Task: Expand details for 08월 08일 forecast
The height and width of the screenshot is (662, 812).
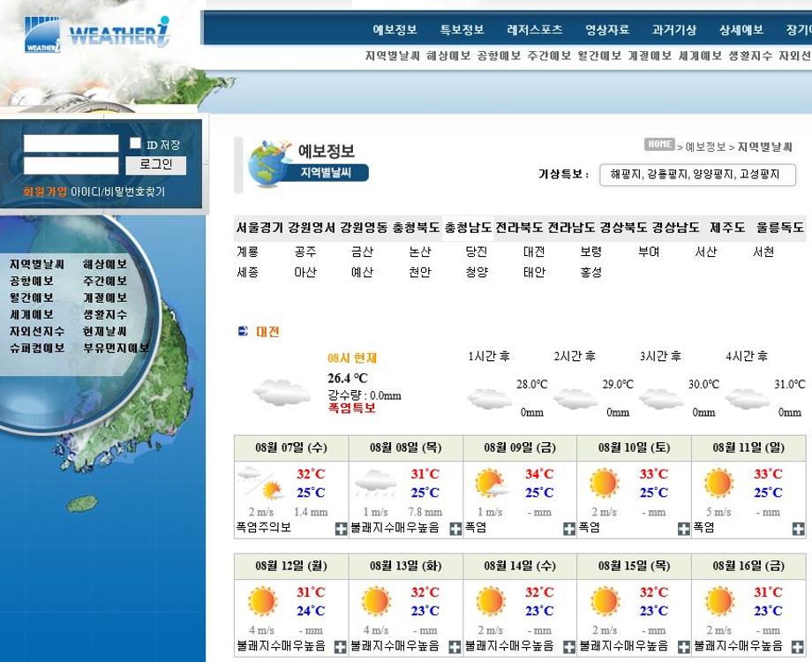Action: [x=455, y=529]
